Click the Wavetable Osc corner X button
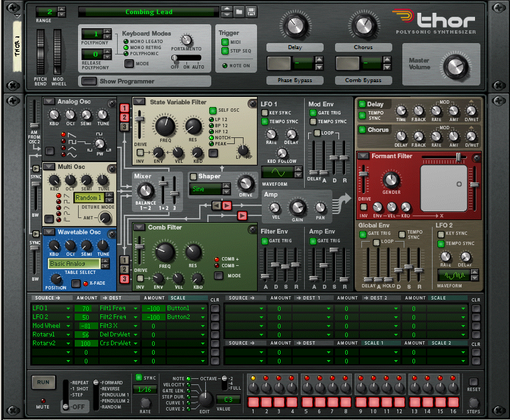 tap(112, 234)
